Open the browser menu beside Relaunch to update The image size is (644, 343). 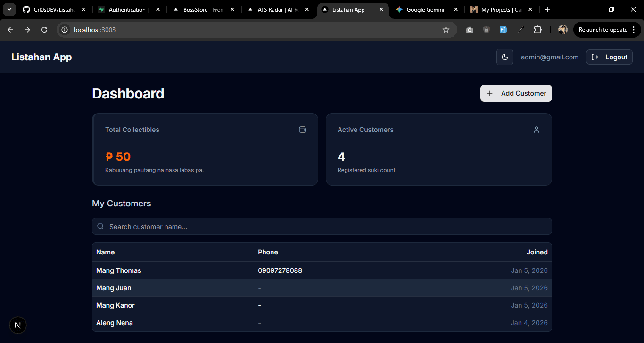coord(635,29)
